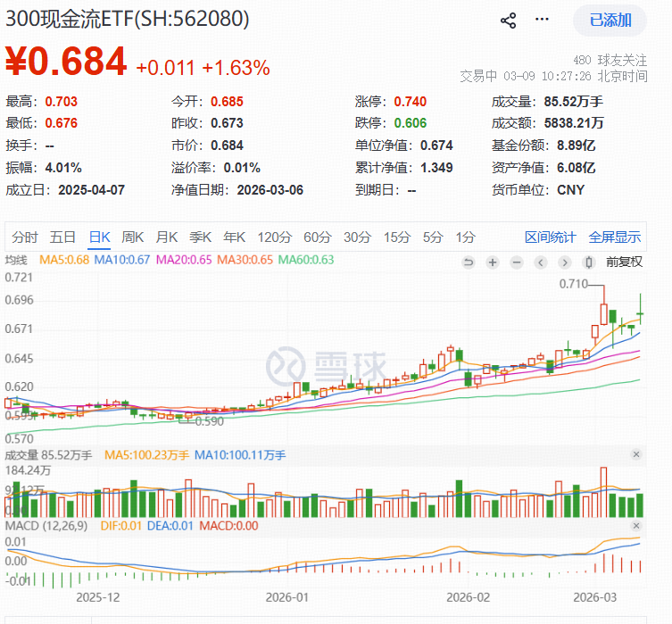Click the share icon beside the title

pos(508,21)
